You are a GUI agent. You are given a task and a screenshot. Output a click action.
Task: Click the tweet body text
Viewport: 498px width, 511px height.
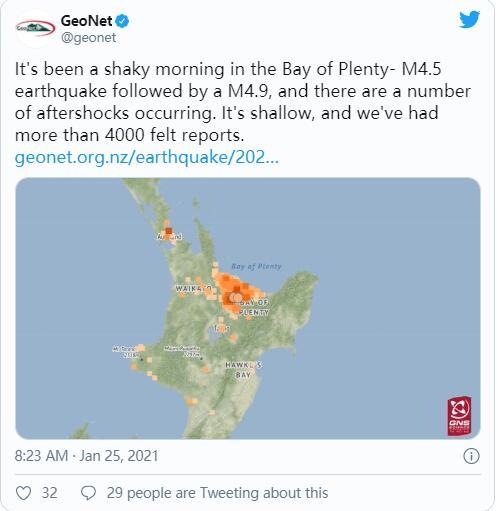tap(243, 102)
